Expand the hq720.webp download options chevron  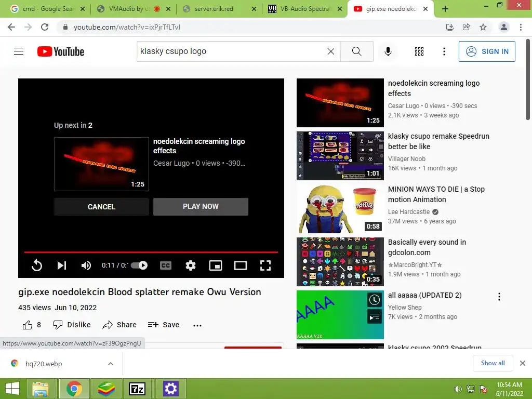coord(111,364)
